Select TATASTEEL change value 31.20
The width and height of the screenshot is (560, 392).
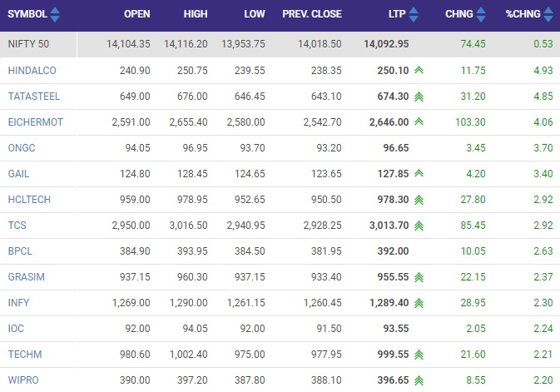click(x=473, y=96)
